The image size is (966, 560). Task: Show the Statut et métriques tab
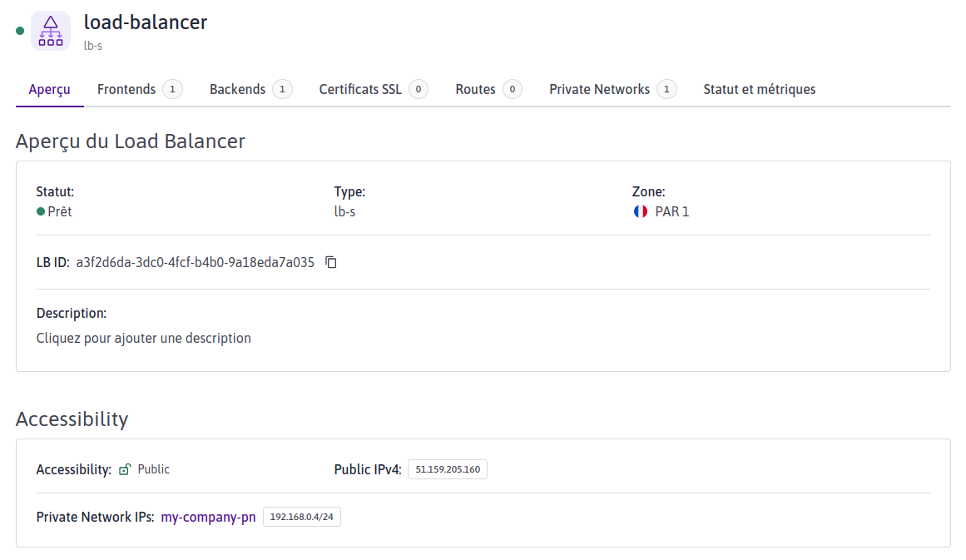click(x=759, y=89)
